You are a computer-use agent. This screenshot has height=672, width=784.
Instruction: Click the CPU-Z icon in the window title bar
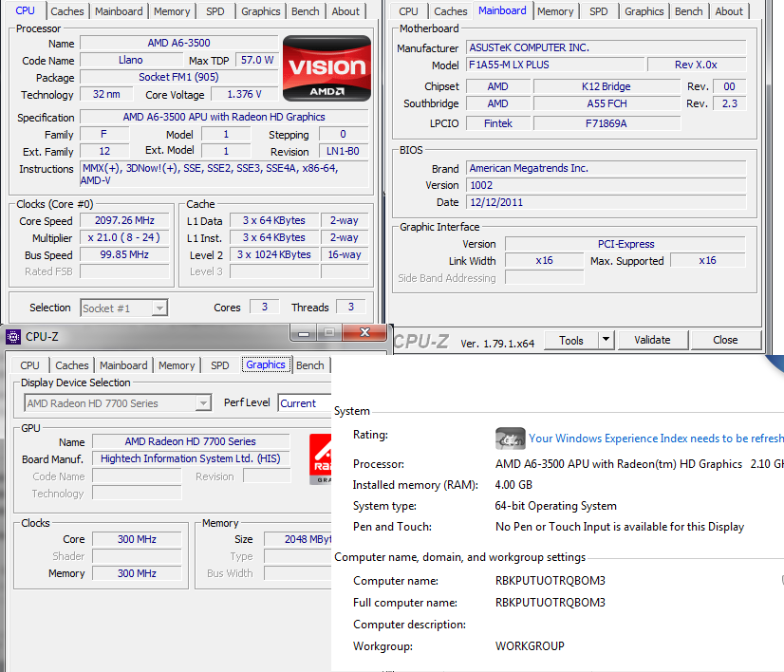point(13,336)
